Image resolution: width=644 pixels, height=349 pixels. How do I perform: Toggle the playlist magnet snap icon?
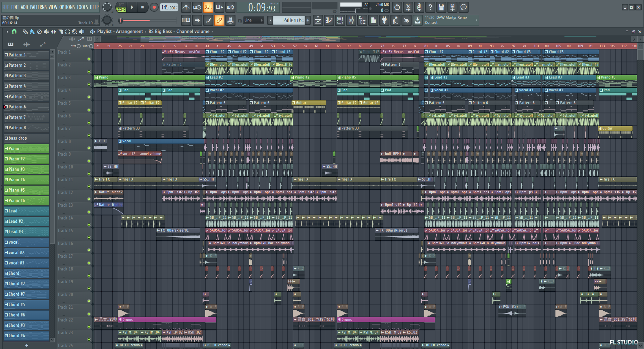(14, 32)
